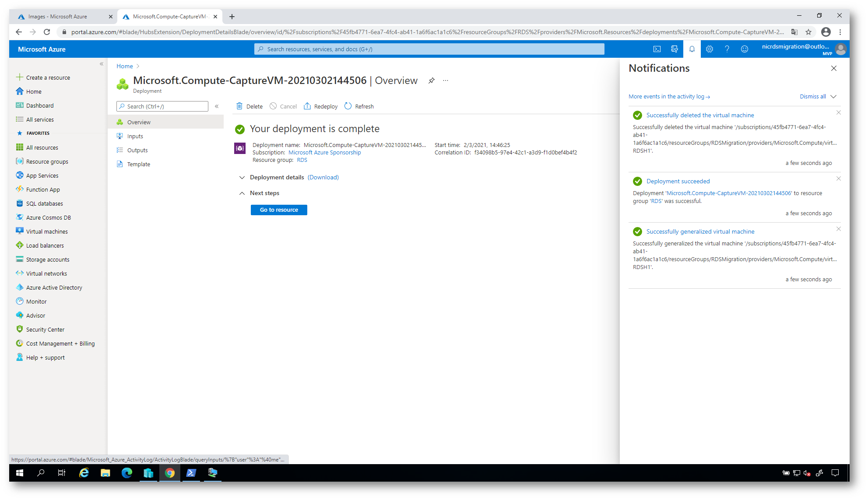The image size is (868, 500).
Task: Close the Notifications panel
Action: [834, 68]
